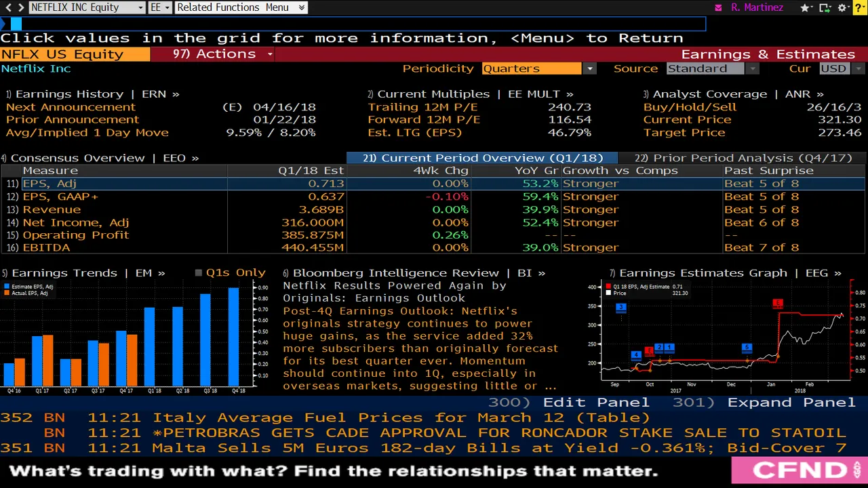Click the yellow help question mark icon
This screenshot has width=868, height=488.
point(859,7)
